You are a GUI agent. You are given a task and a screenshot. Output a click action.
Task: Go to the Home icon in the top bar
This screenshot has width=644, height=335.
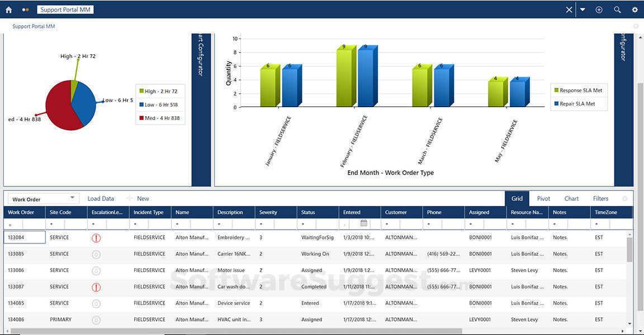(x=8, y=9)
